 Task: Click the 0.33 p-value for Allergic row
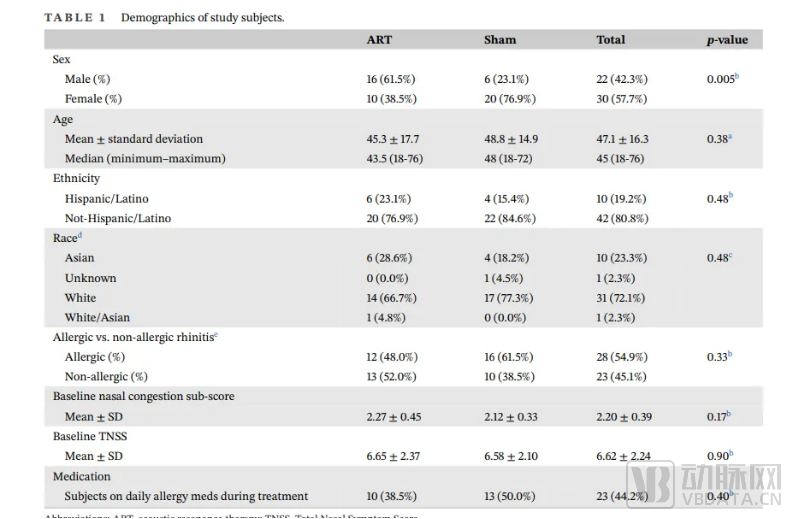(718, 357)
